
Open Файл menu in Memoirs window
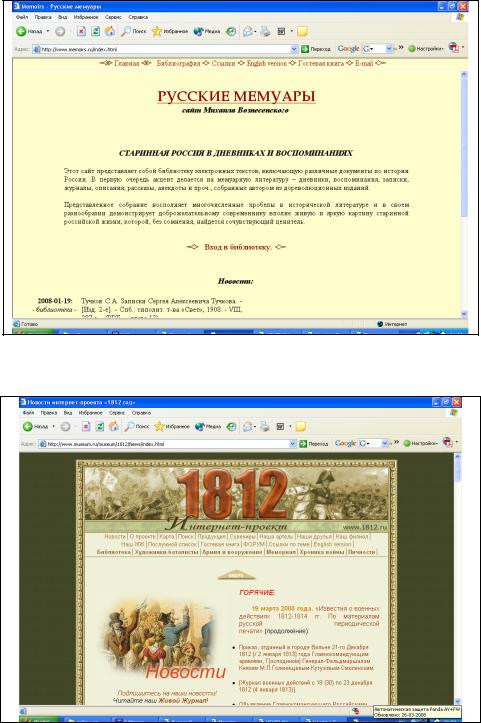[22, 17]
